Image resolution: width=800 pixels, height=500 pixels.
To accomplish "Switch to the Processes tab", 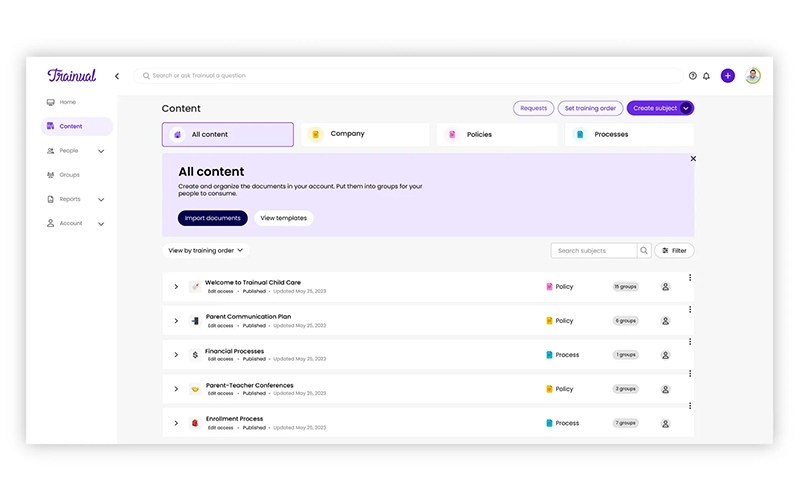I will [630, 134].
